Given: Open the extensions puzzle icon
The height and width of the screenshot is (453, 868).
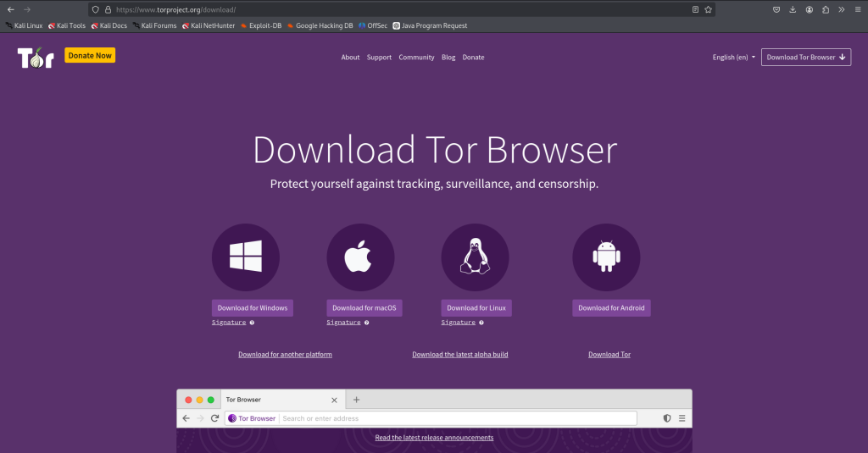Looking at the screenshot, I should (x=826, y=9).
